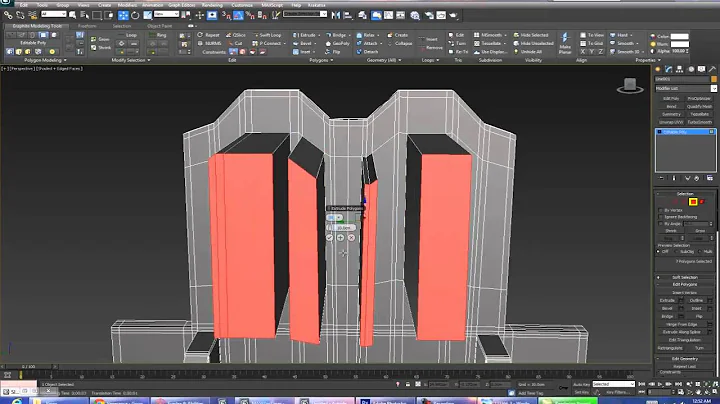Activate Select and Rotate tool
The height and width of the screenshot is (404, 720).
(x=135, y=15)
